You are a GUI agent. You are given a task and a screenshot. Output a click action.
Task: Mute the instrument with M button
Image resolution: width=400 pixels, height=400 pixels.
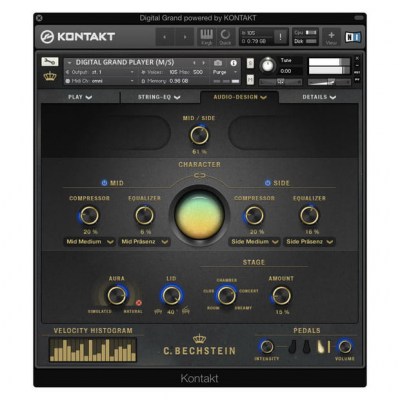click(x=250, y=80)
